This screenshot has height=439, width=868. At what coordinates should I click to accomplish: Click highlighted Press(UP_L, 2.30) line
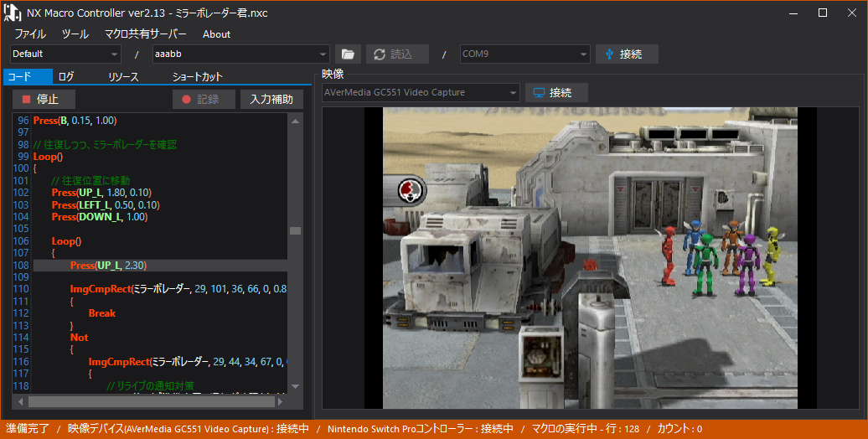click(108, 266)
